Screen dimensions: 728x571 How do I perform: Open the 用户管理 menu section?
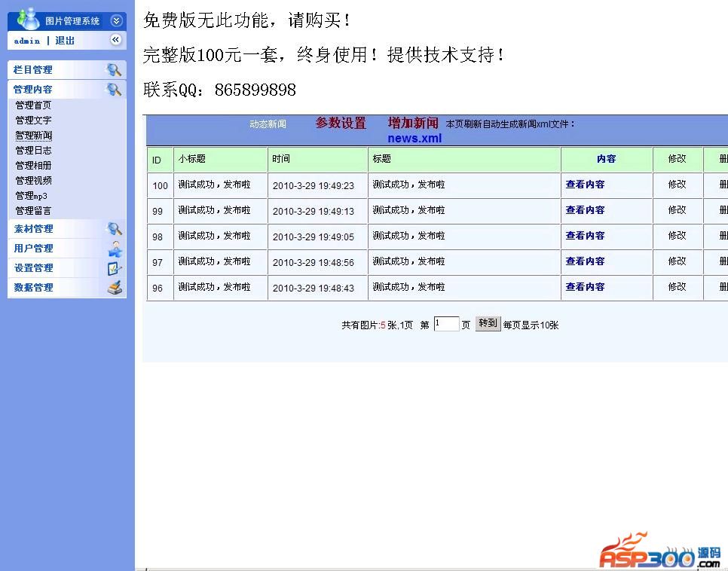[x=33, y=249]
